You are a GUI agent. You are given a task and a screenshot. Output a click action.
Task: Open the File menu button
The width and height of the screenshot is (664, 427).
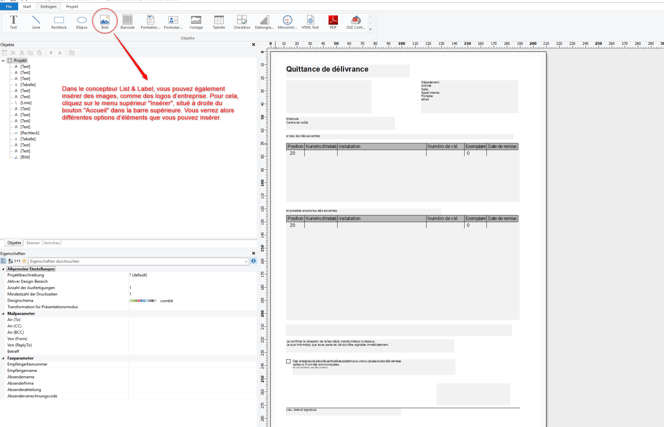coord(8,7)
